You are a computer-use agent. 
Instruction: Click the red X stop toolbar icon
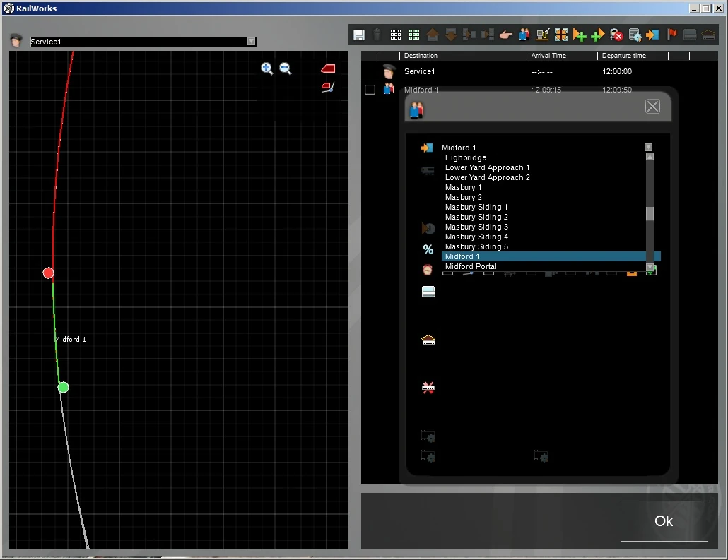point(616,35)
